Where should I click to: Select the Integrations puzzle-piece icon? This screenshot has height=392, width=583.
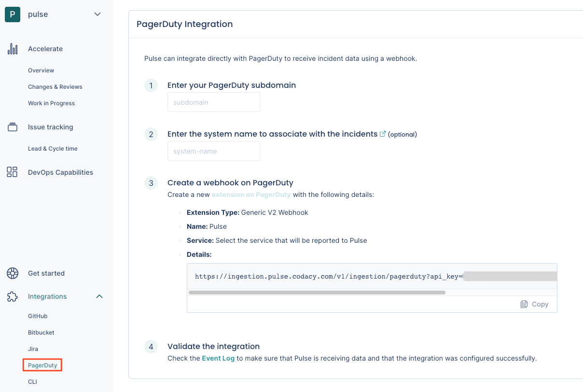12,296
